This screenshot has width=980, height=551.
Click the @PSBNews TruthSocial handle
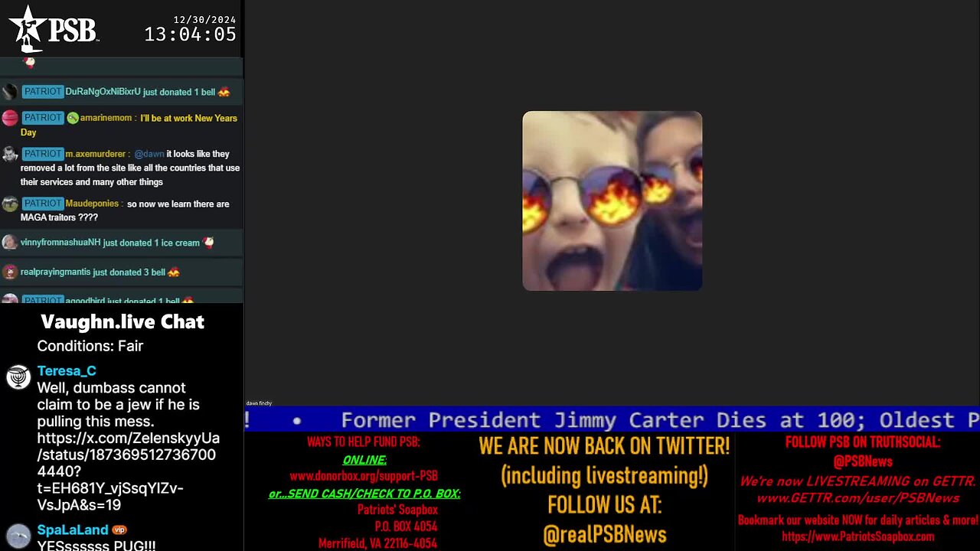(x=863, y=461)
